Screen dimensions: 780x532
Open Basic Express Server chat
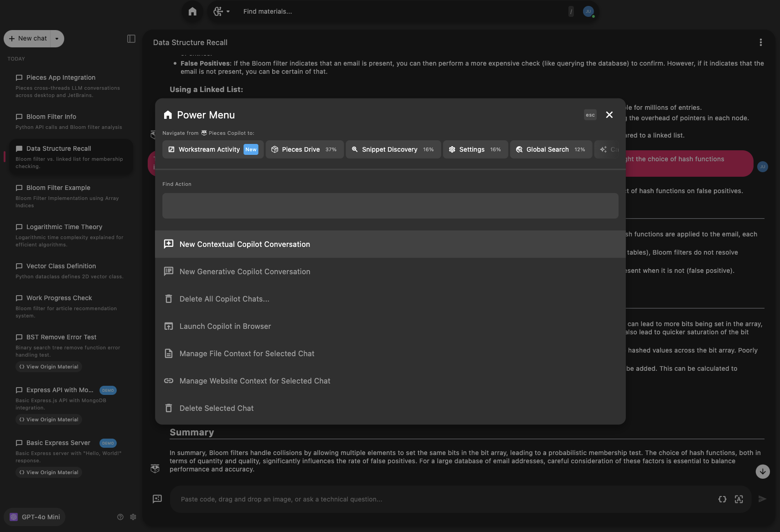(58, 443)
